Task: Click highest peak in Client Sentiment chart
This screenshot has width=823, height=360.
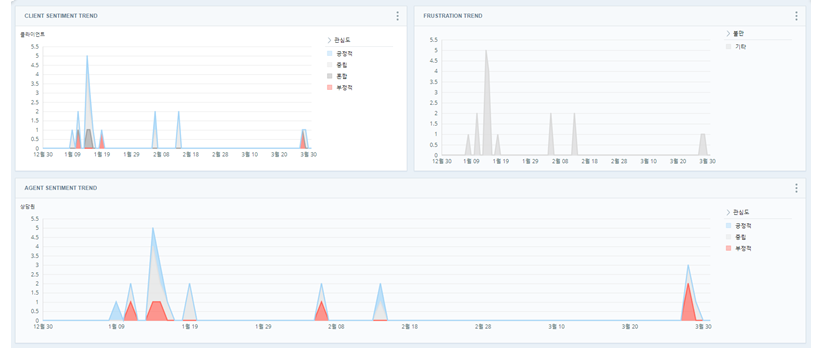Action: point(87,57)
